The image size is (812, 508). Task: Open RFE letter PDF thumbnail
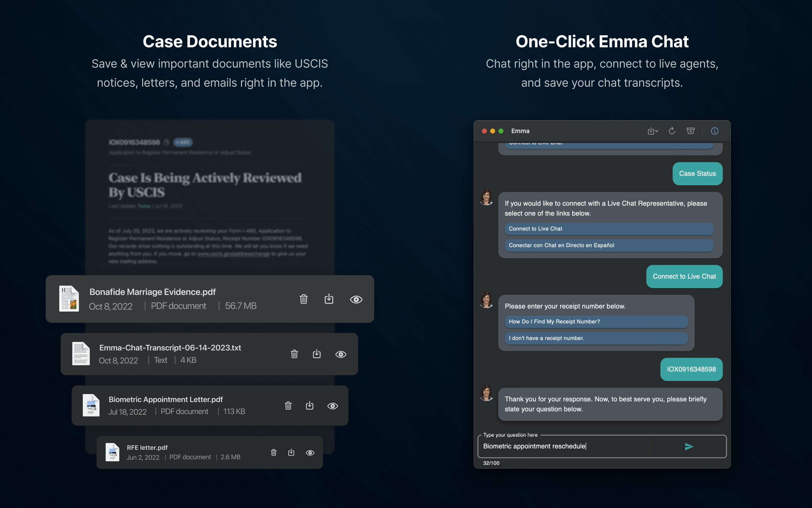tap(112, 452)
